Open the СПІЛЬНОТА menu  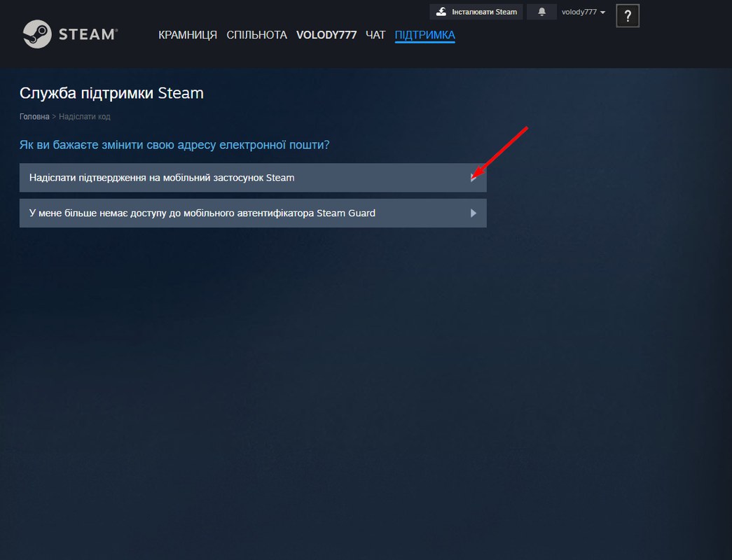(257, 35)
